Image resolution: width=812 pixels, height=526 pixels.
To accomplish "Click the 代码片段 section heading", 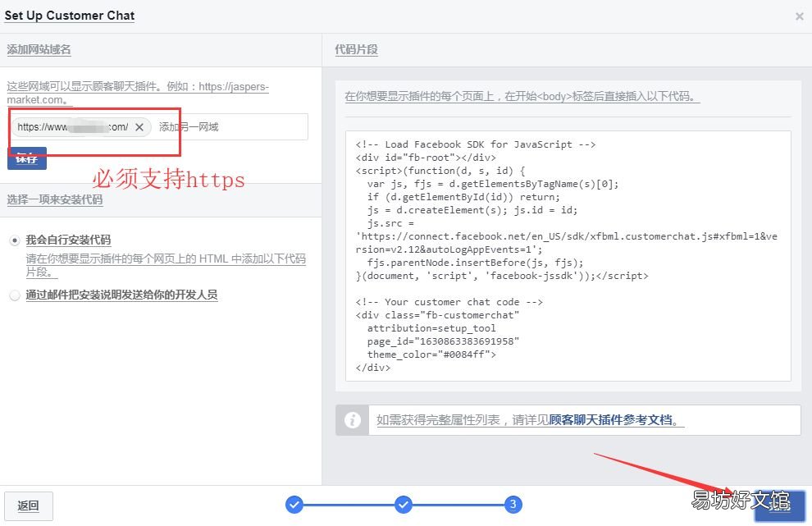I will pyautogui.click(x=356, y=50).
